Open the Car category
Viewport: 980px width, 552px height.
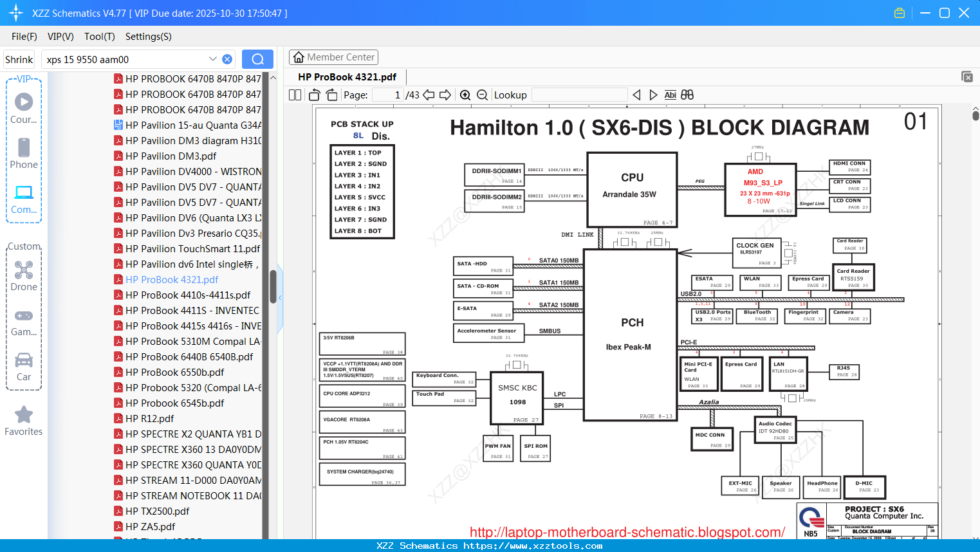(24, 367)
